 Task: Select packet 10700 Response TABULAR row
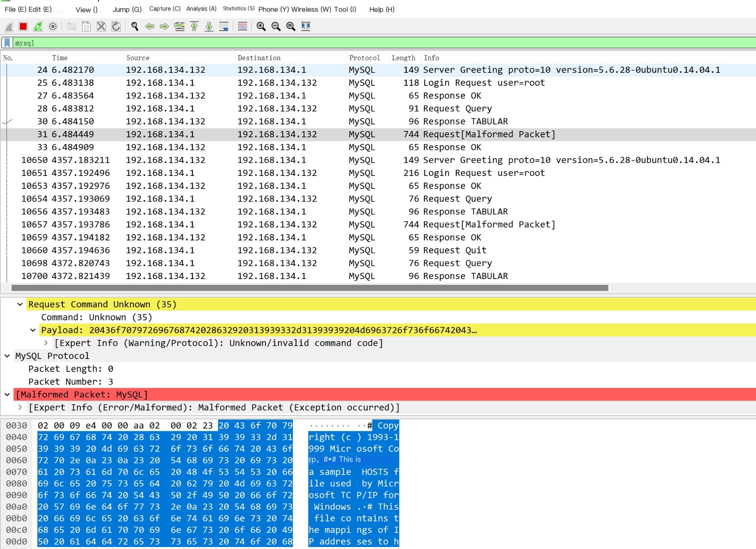click(378, 276)
